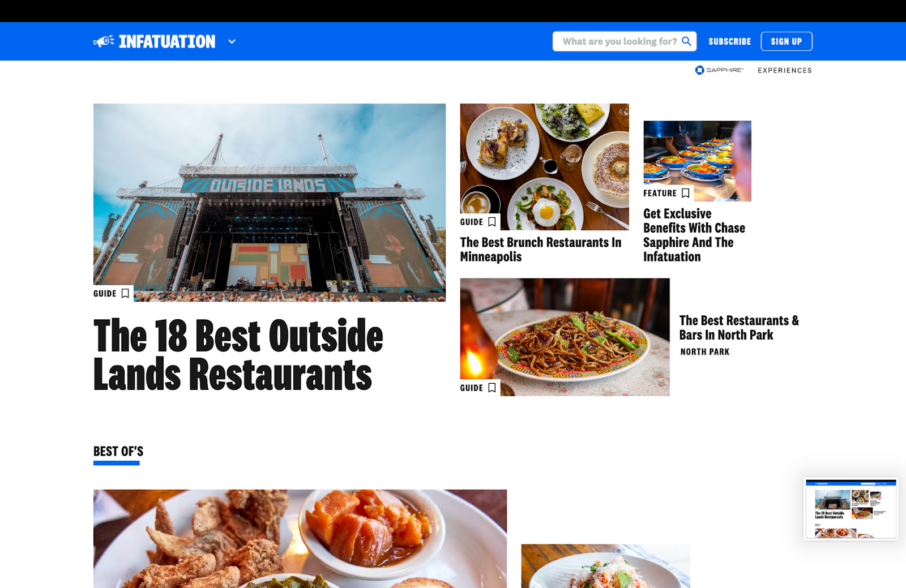Image resolution: width=906 pixels, height=588 pixels.
Task: Click the North Park neighborhood tag
Action: click(x=705, y=352)
